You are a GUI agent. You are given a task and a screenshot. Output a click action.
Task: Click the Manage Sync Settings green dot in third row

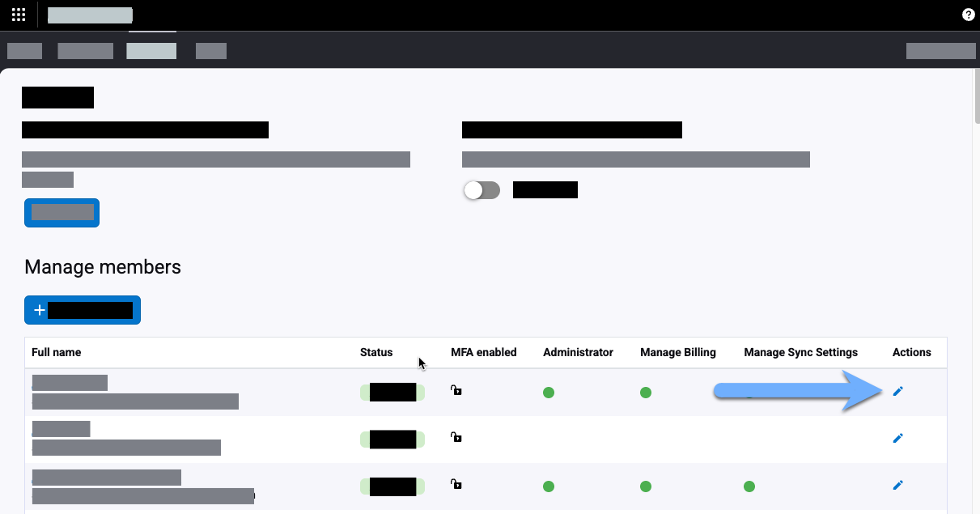pyautogui.click(x=749, y=486)
